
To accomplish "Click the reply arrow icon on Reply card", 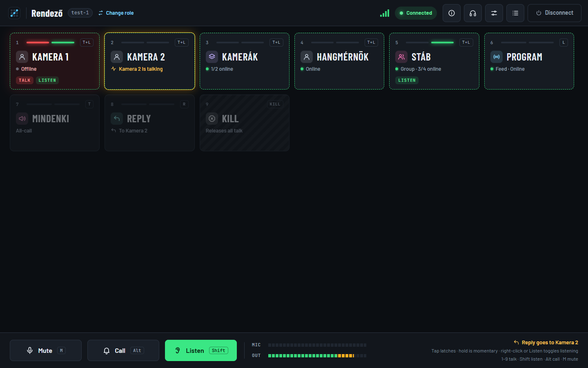I will click(117, 119).
